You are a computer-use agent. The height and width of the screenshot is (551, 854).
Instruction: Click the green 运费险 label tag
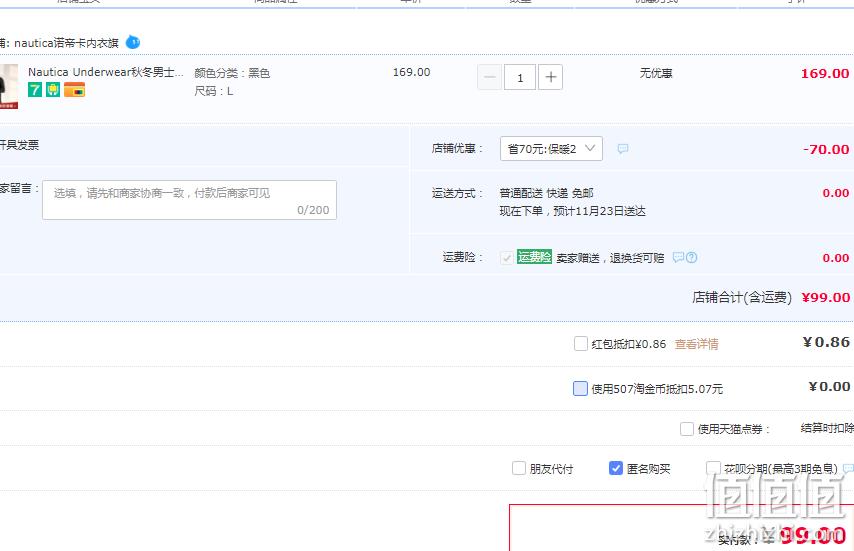pos(534,256)
